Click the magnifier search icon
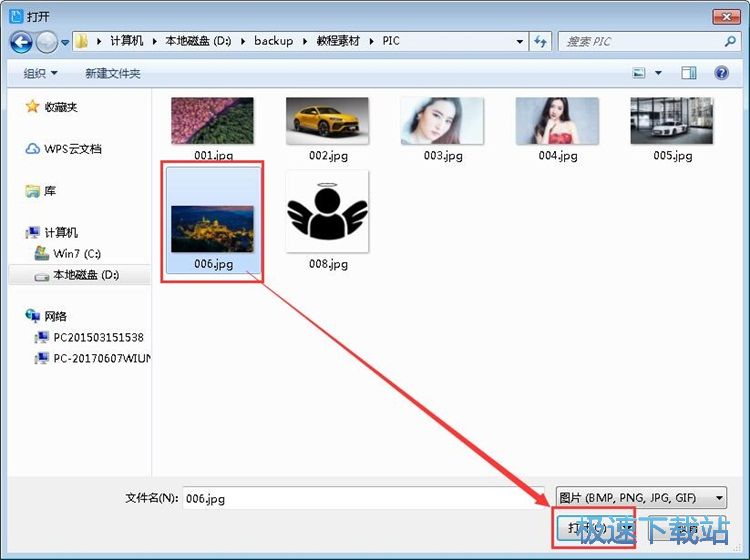The width and height of the screenshot is (750, 560). (x=730, y=42)
